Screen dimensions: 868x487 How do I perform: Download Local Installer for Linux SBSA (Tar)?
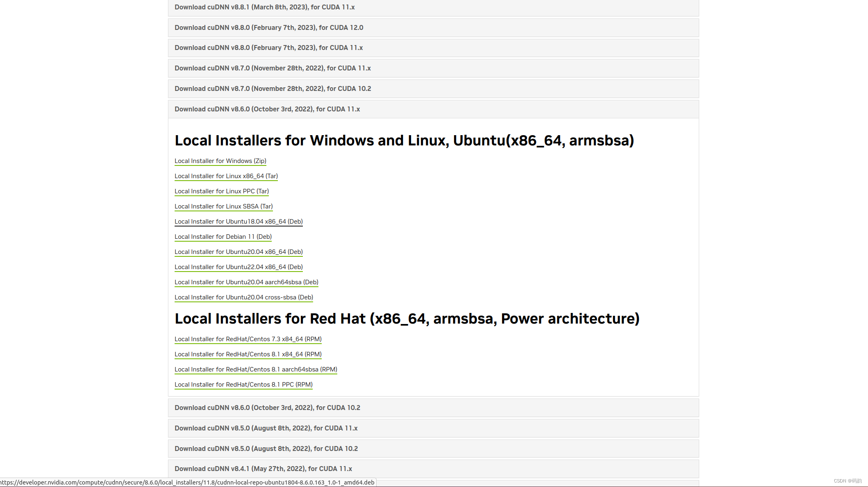click(224, 206)
